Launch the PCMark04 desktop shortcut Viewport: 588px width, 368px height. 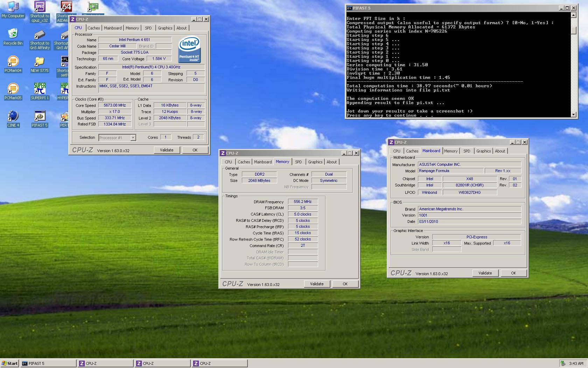pos(13,64)
